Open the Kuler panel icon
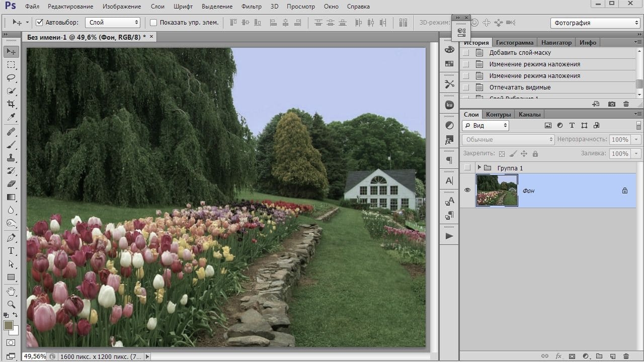644x362 pixels. tap(449, 105)
